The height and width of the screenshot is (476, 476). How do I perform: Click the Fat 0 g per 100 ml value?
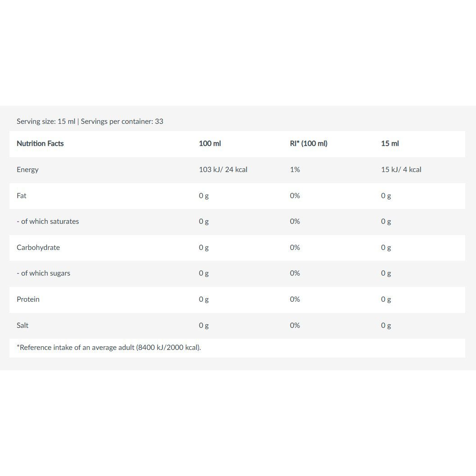click(204, 196)
